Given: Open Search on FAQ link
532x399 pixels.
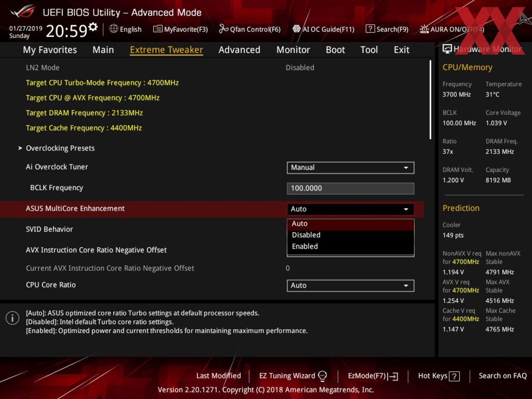Looking at the screenshot, I should [503, 376].
